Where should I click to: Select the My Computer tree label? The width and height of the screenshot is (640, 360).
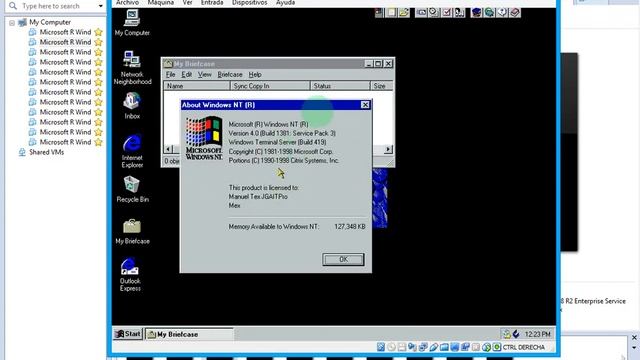[x=50, y=22]
